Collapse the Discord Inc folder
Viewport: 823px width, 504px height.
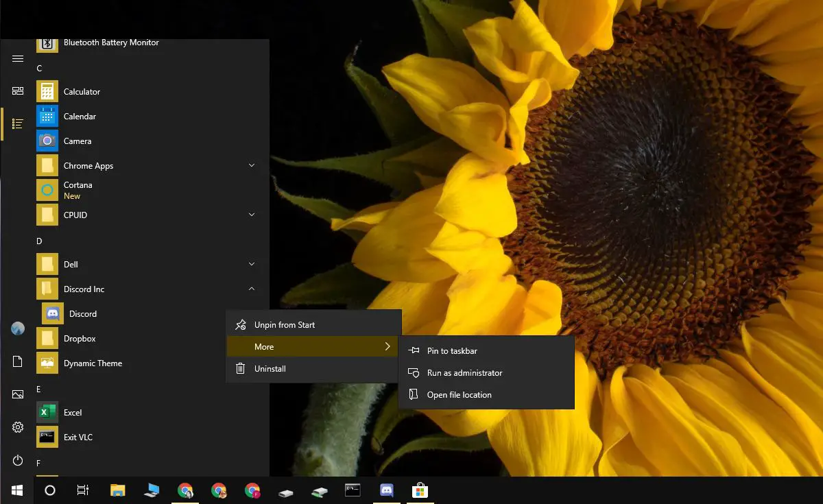(251, 289)
